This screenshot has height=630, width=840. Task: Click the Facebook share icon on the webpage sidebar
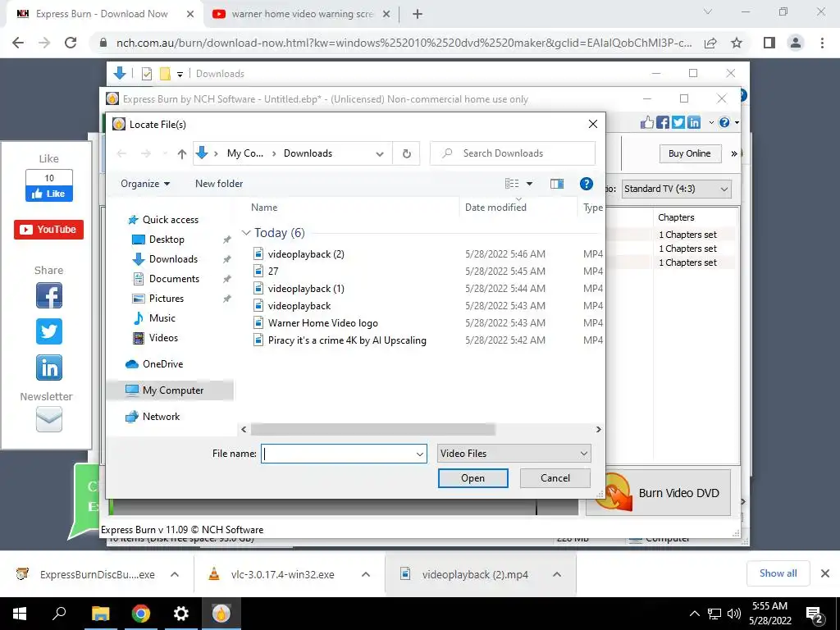(48, 295)
